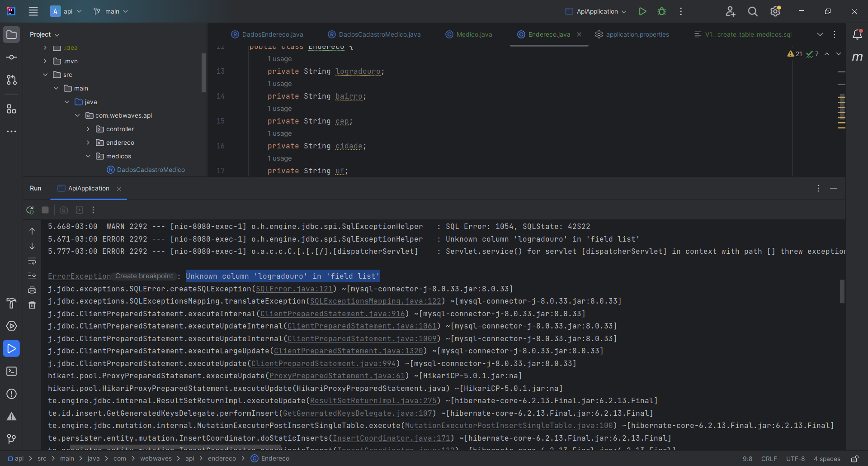Clear all console output trash icon
The height and width of the screenshot is (466, 868).
point(32,305)
